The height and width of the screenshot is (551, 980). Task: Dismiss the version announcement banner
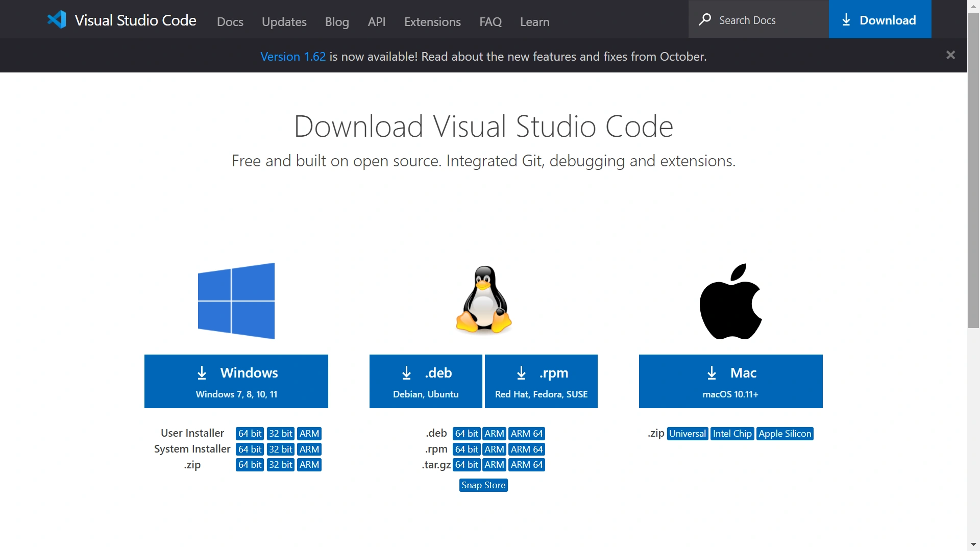[x=950, y=55]
